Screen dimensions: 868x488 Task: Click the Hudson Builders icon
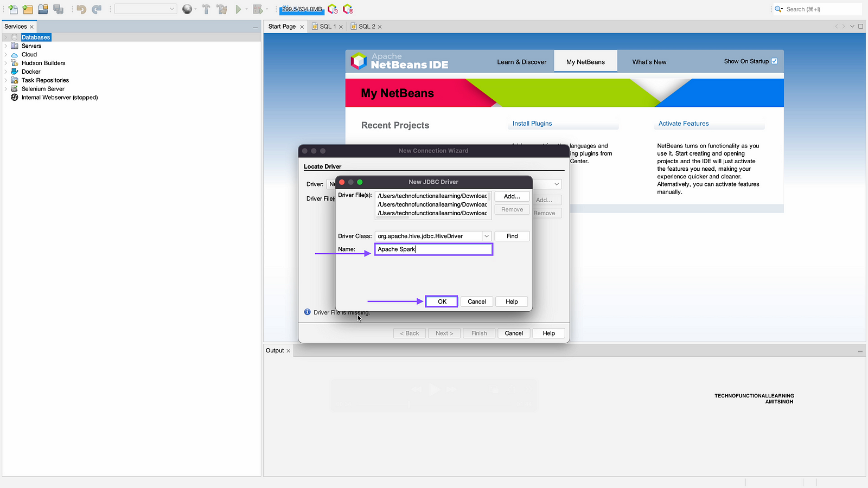pos(15,63)
